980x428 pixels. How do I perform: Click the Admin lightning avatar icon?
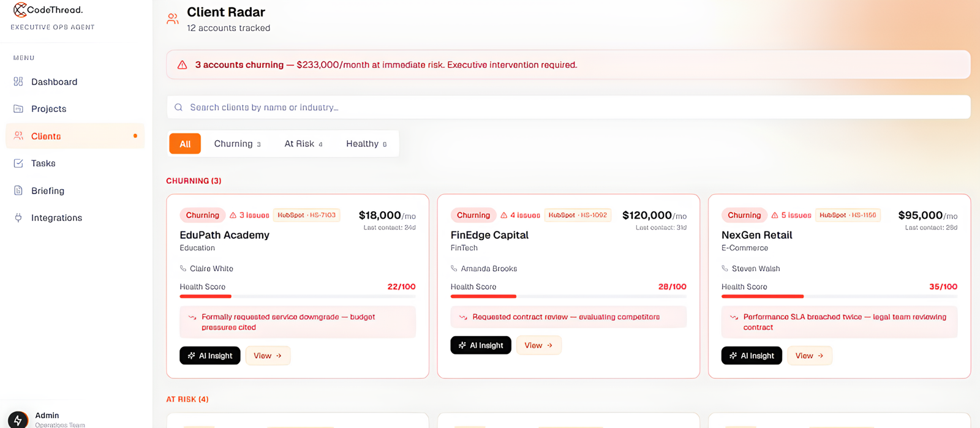(18, 420)
